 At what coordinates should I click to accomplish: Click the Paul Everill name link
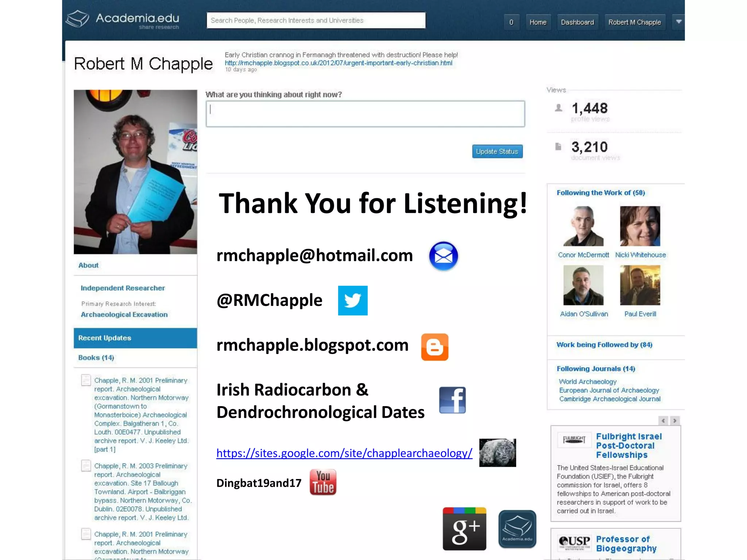click(640, 314)
